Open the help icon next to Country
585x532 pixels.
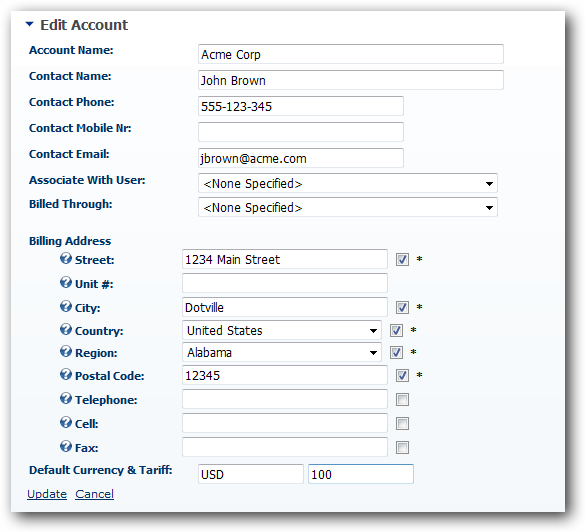click(x=66, y=329)
